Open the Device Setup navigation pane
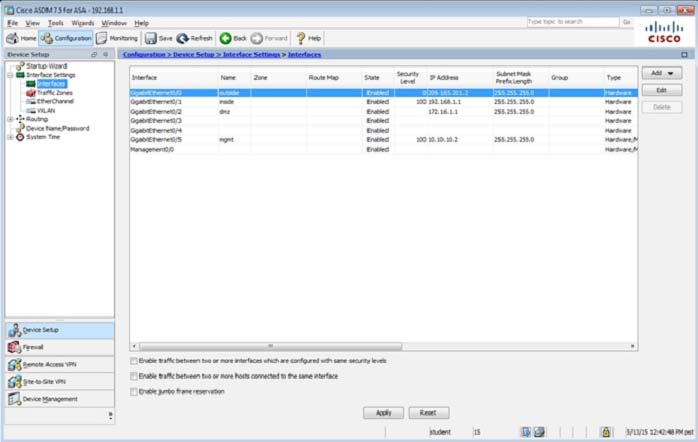This screenshot has width=698, height=442. click(60, 330)
